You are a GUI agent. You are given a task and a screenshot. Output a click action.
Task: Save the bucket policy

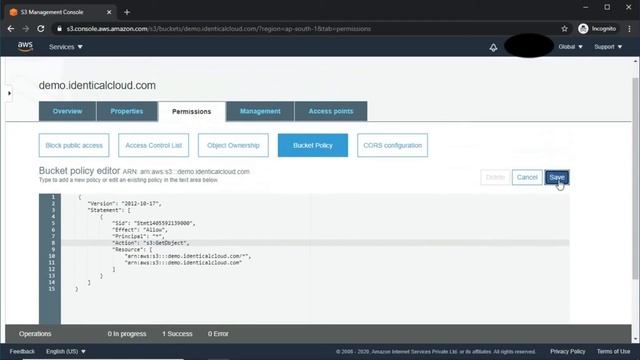(557, 177)
